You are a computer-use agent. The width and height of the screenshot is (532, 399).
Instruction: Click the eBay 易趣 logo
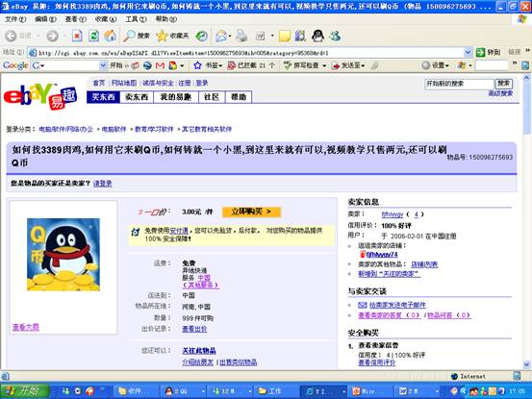[x=40, y=96]
